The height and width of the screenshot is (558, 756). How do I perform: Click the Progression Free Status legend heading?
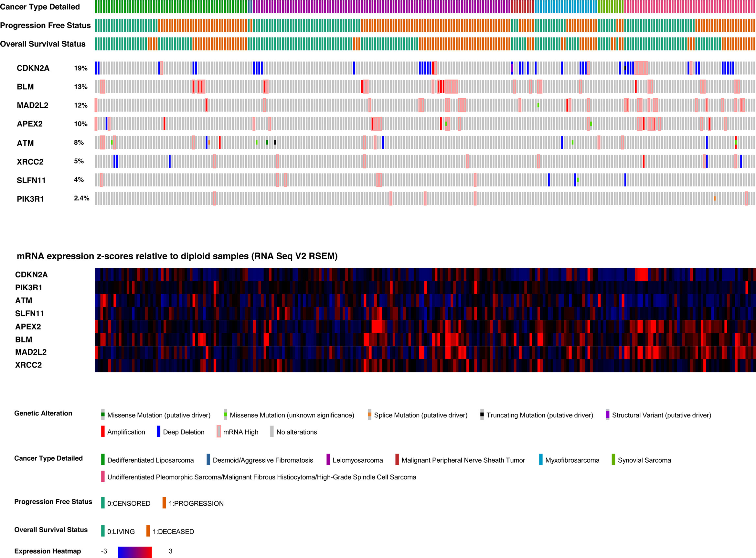tap(53, 502)
